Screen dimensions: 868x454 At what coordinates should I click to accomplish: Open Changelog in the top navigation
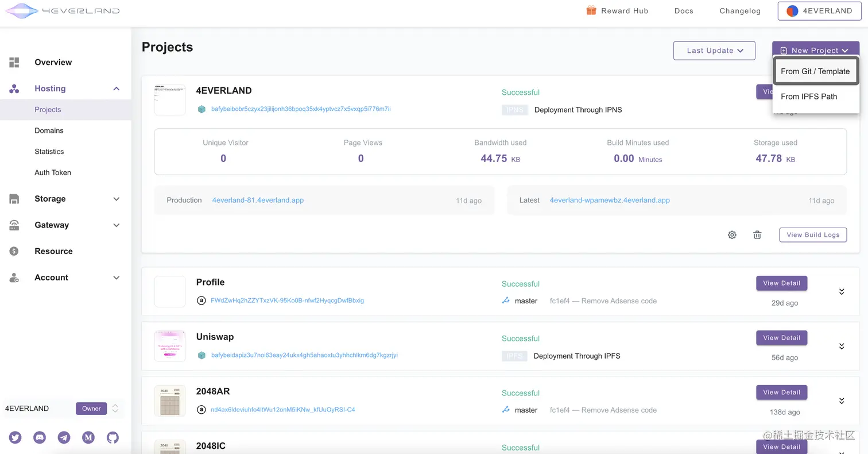tap(740, 11)
